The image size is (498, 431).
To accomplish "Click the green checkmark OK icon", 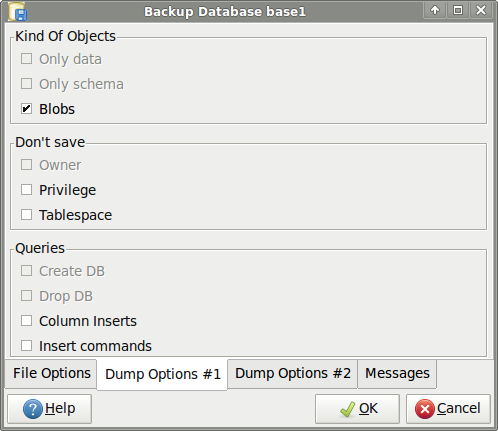I will [348, 409].
